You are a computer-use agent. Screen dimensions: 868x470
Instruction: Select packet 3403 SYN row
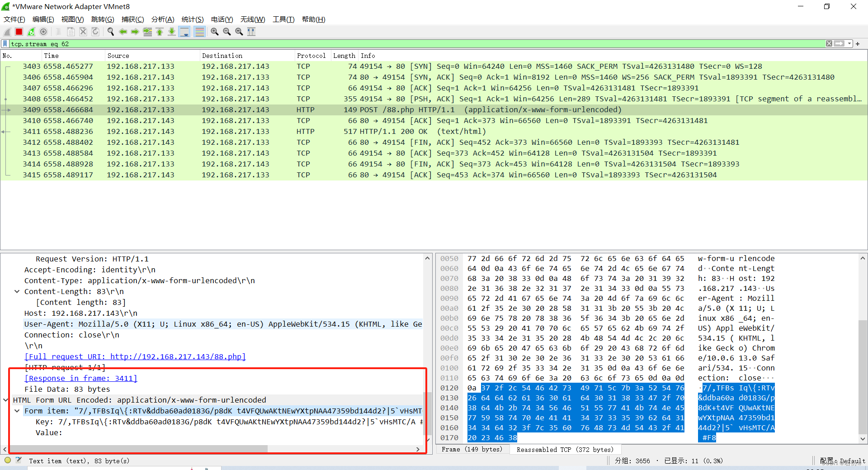coord(434,66)
